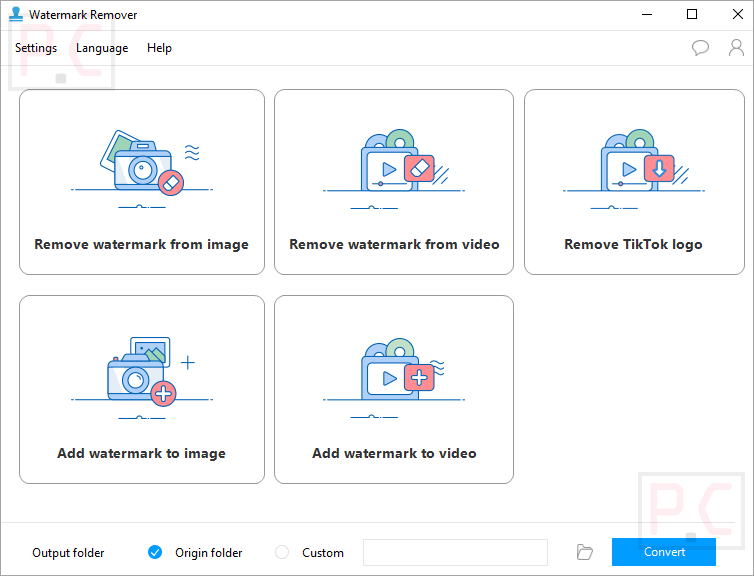Click the custom output path field
754x576 pixels.
point(455,552)
